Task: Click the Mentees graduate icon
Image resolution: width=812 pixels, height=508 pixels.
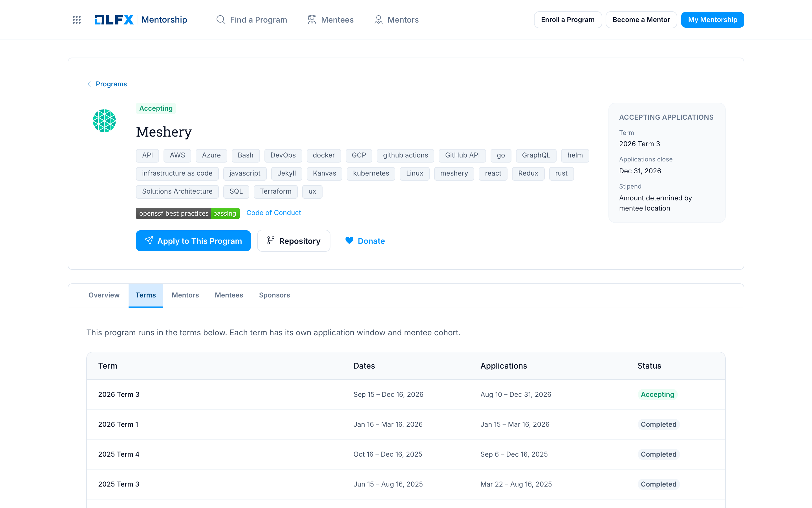Action: [312, 20]
